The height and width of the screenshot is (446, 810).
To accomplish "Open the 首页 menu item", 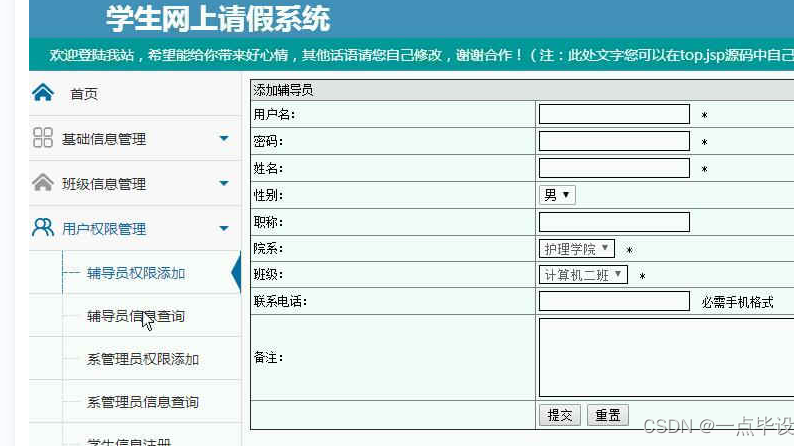I will [x=84, y=94].
